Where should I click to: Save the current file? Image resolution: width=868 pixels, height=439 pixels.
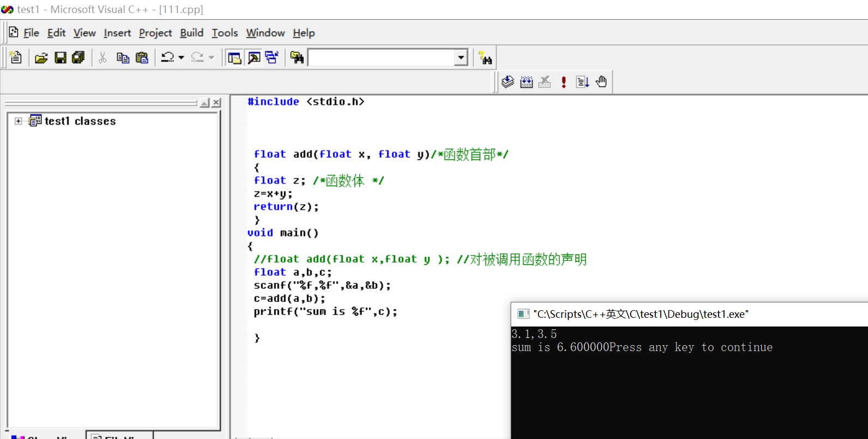point(61,57)
